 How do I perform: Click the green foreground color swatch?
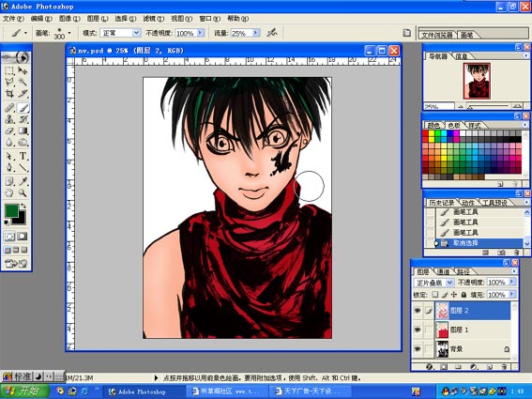click(12, 210)
